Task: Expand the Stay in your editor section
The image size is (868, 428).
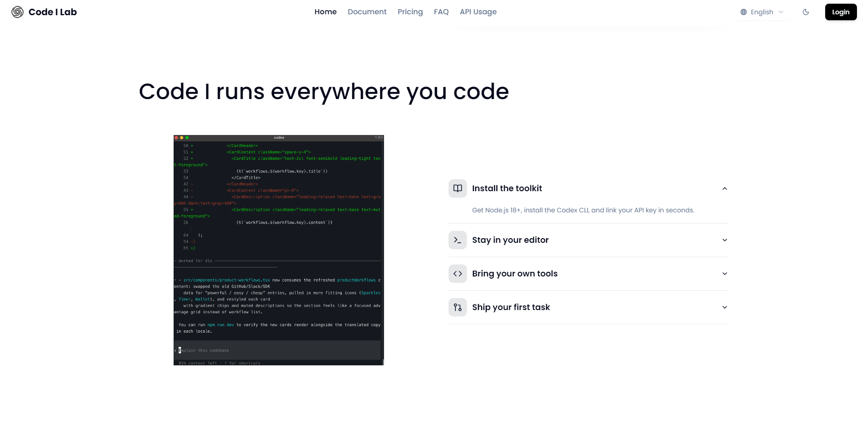Action: 724,240
